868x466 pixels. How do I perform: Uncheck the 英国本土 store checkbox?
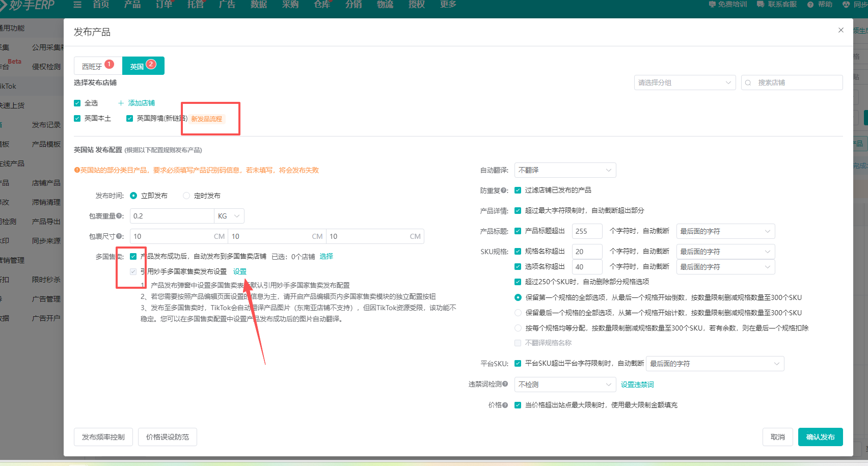(x=77, y=118)
